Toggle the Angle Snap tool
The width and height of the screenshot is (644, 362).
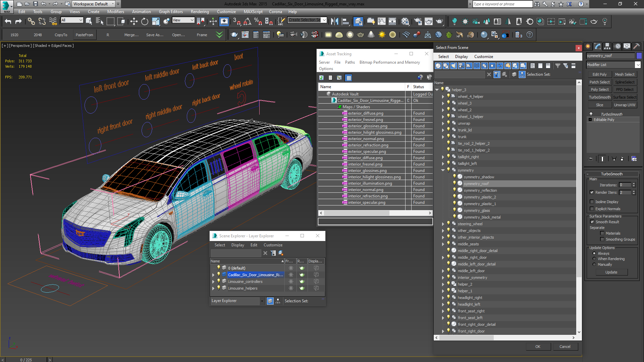pyautogui.click(x=247, y=21)
